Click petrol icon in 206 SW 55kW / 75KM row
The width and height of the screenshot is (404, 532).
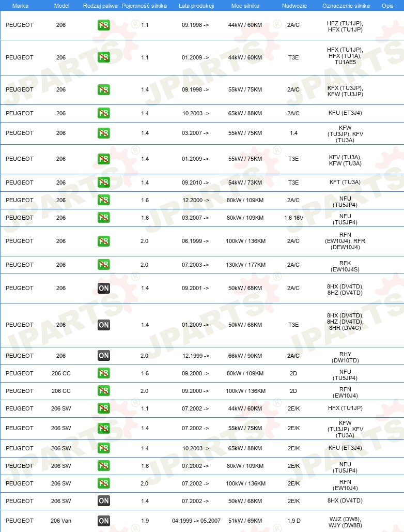click(104, 428)
